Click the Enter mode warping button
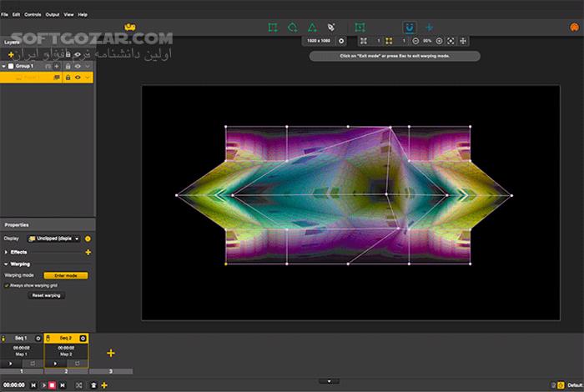This screenshot has height=392, width=584. (x=65, y=274)
